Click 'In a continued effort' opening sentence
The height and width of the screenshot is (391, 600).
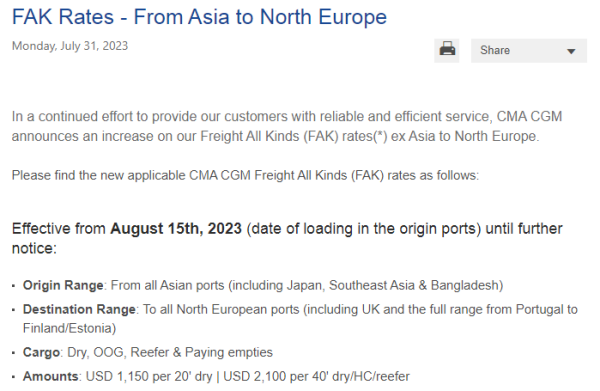[x=287, y=126]
